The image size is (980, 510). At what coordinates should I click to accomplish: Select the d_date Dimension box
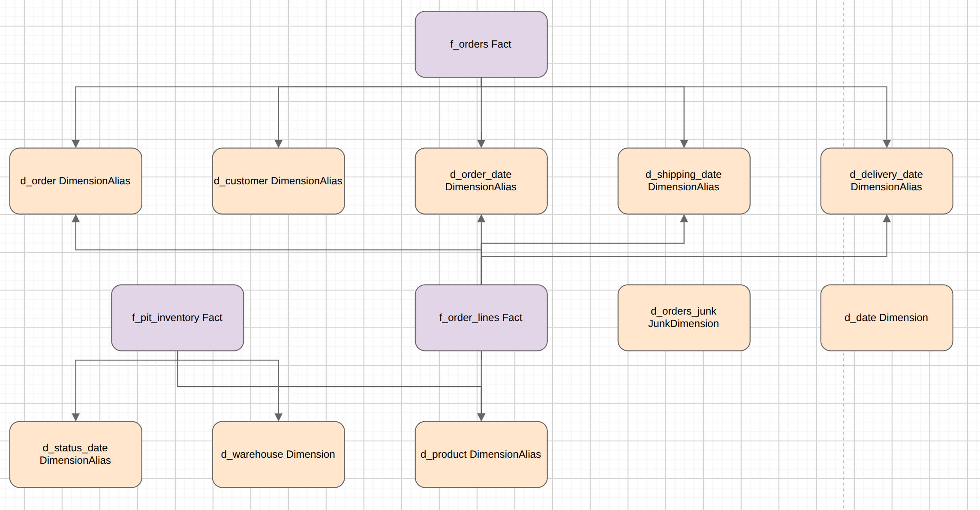coord(887,318)
